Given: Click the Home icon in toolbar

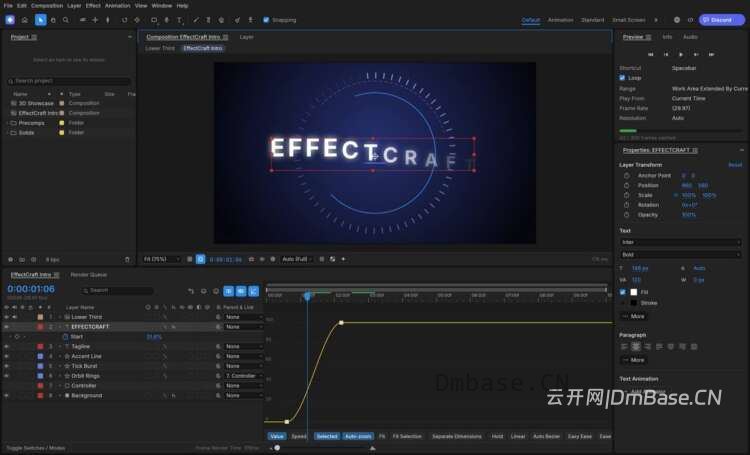Looking at the screenshot, I should [25, 20].
